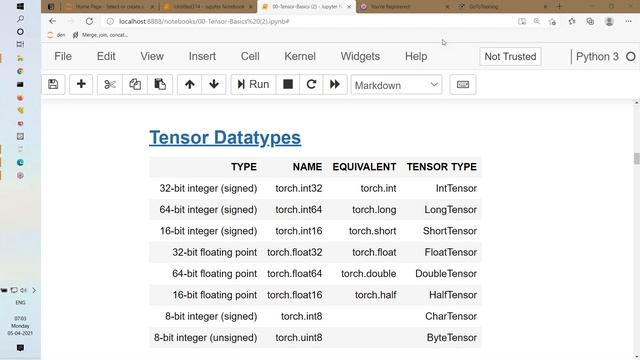640x360 pixels.
Task: Select the torch.int8 table cell
Action: coord(302,316)
